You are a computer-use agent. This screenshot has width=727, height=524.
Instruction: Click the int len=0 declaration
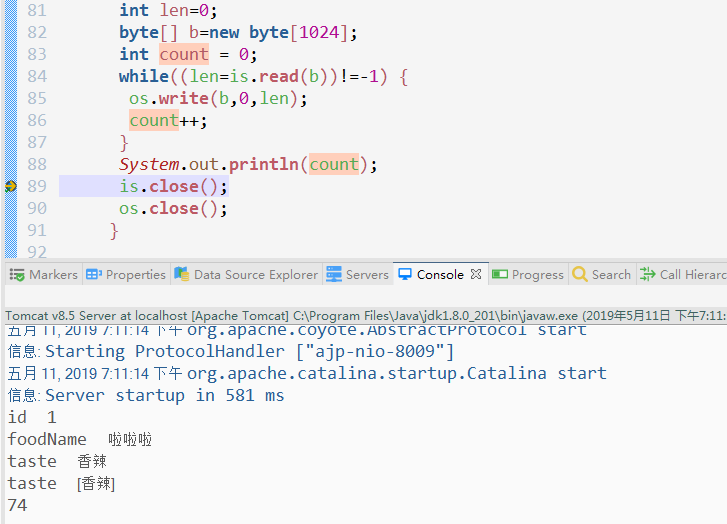click(x=168, y=10)
